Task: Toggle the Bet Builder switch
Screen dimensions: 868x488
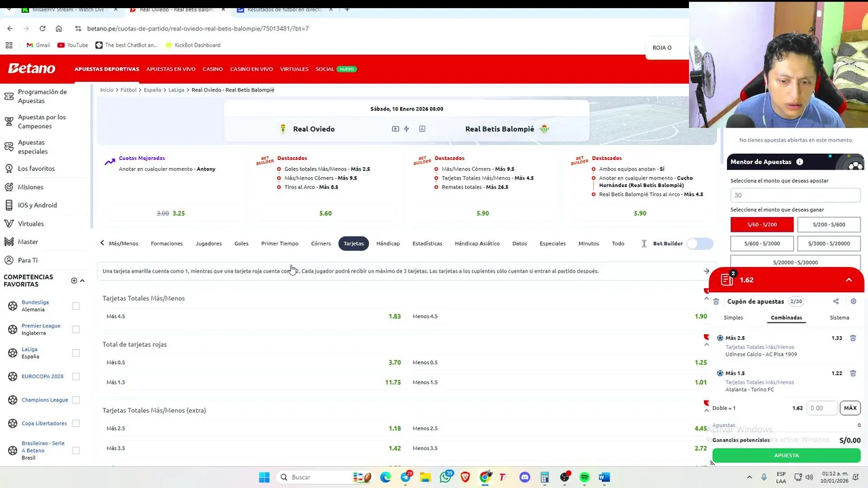Action: point(700,243)
